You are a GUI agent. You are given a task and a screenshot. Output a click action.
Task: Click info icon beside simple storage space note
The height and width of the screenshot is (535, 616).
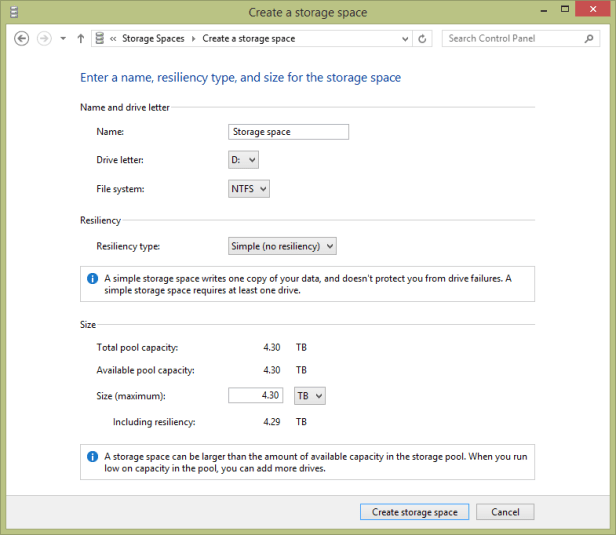click(x=92, y=279)
